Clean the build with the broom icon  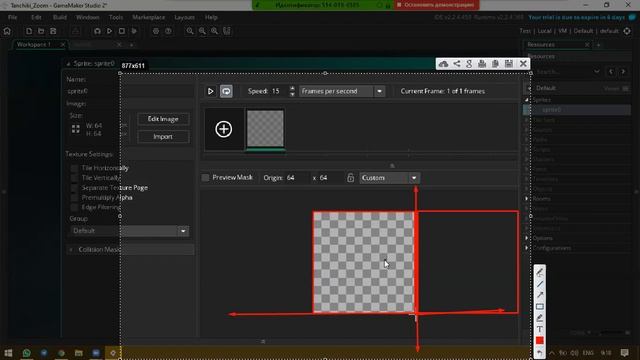134,31
